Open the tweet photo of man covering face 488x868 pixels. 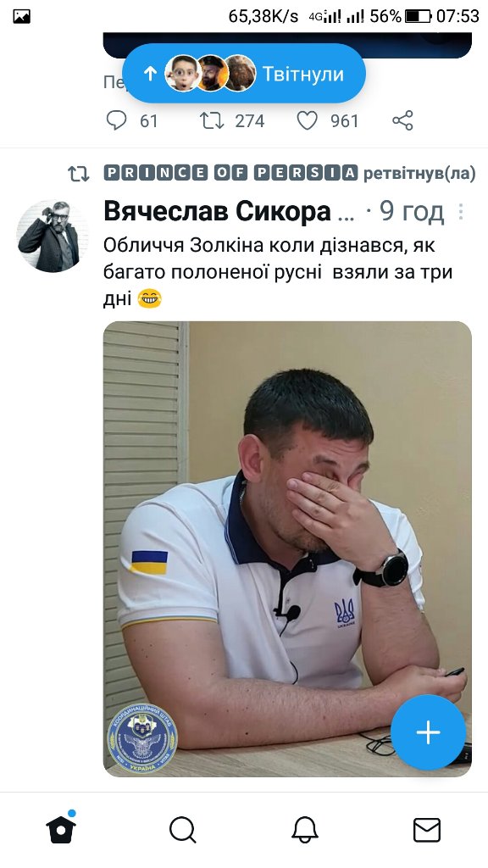coord(287,548)
